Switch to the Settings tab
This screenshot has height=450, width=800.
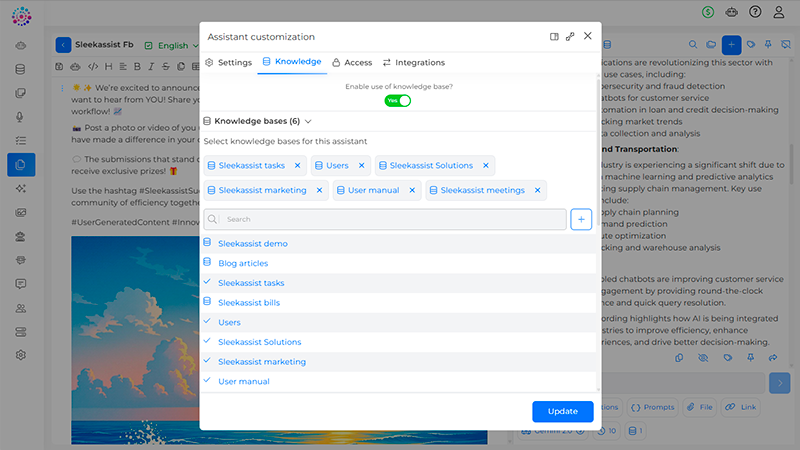229,62
